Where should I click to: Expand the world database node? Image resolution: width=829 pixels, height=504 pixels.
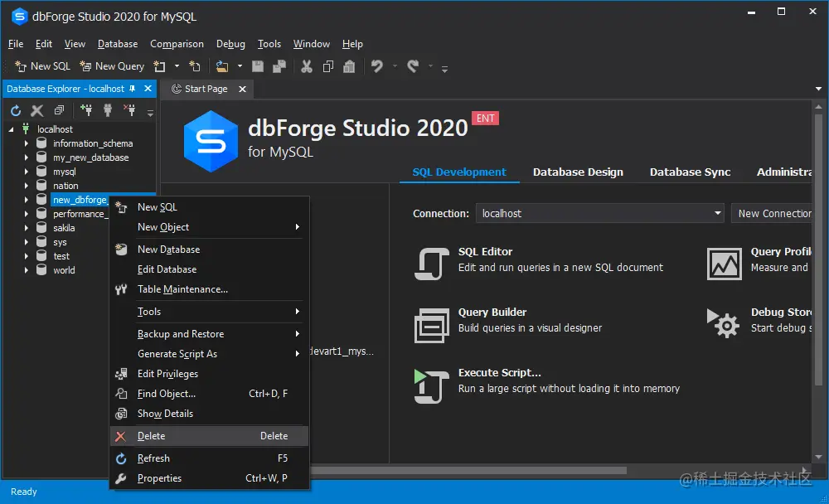click(26, 269)
